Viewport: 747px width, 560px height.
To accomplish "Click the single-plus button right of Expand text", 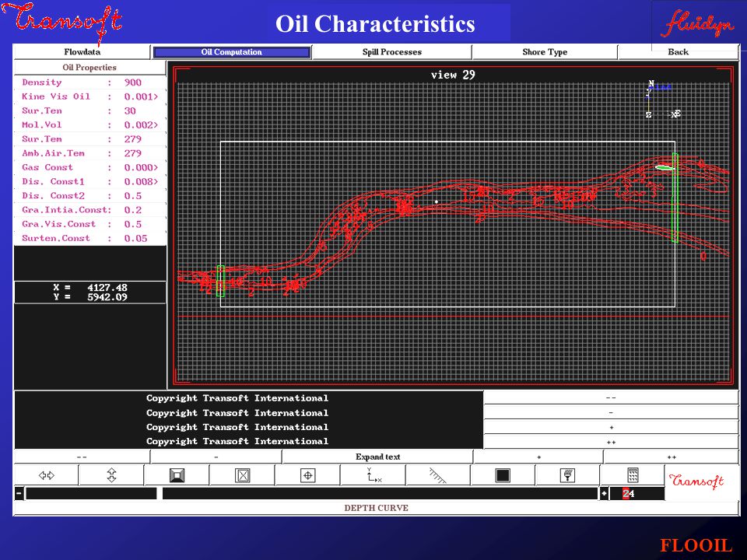I will (538, 457).
